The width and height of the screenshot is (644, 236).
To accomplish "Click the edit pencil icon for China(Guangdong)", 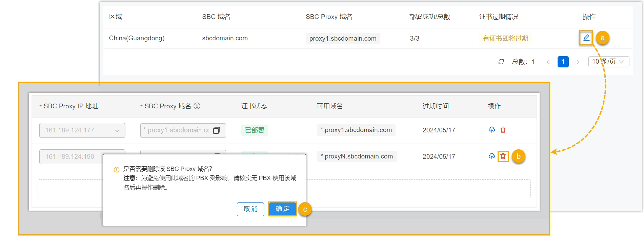I will click(586, 38).
